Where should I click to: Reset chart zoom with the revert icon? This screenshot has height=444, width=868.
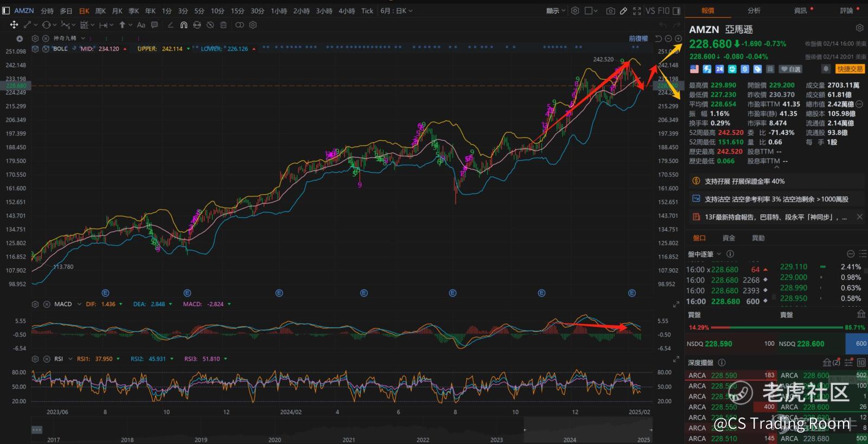click(x=659, y=39)
